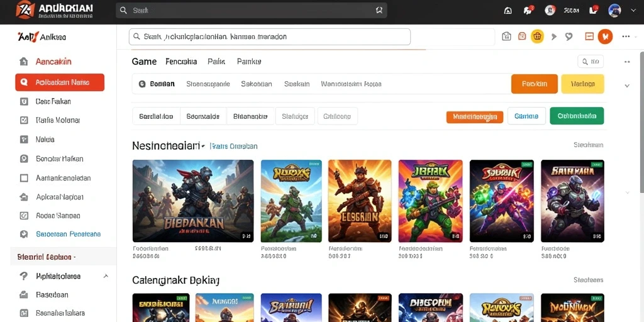Open the first large game thumbnail

(x=193, y=201)
